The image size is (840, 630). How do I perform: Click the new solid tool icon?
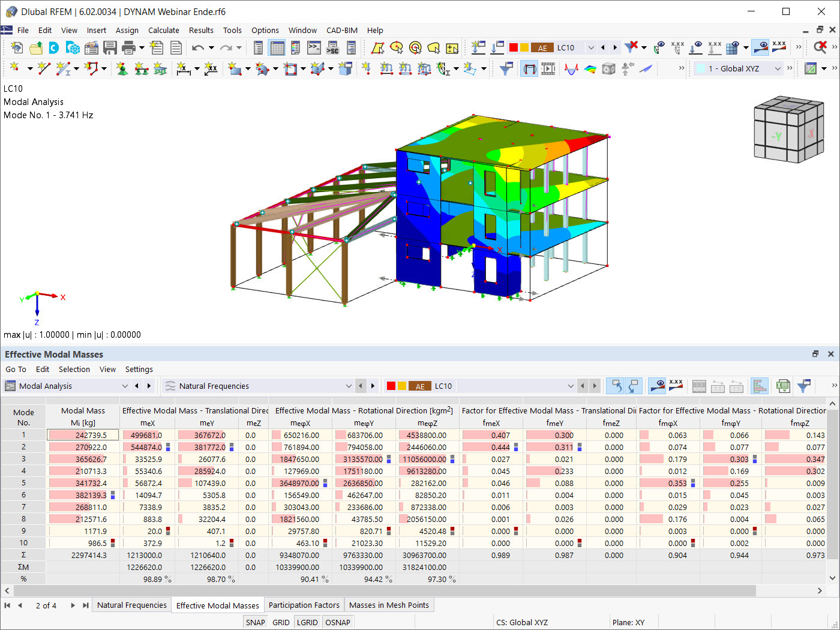point(318,69)
